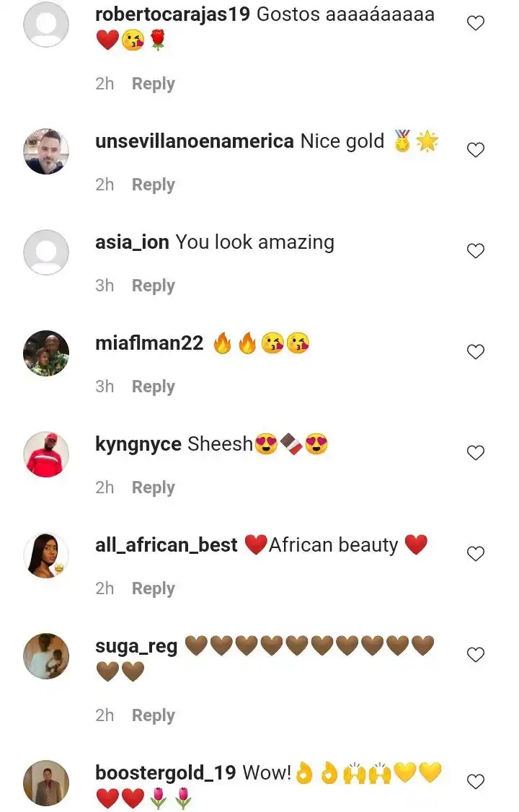Like kyngnyce's Sheesh comment

click(476, 453)
